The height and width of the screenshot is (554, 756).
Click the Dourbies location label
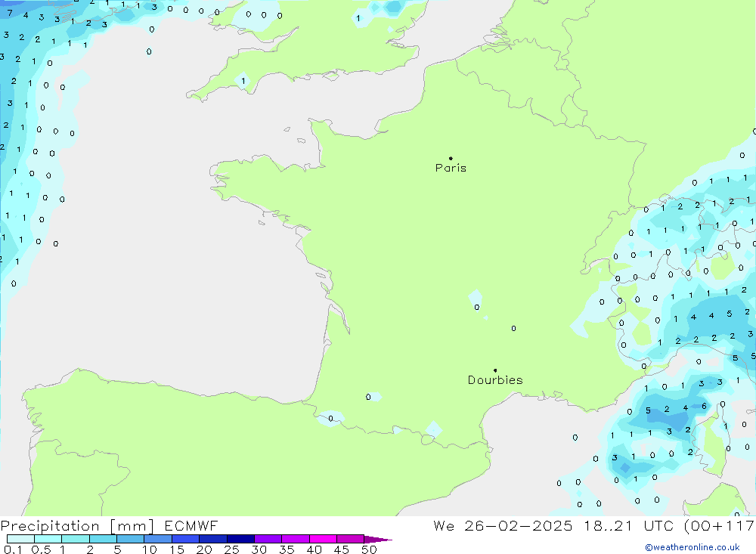495,380
